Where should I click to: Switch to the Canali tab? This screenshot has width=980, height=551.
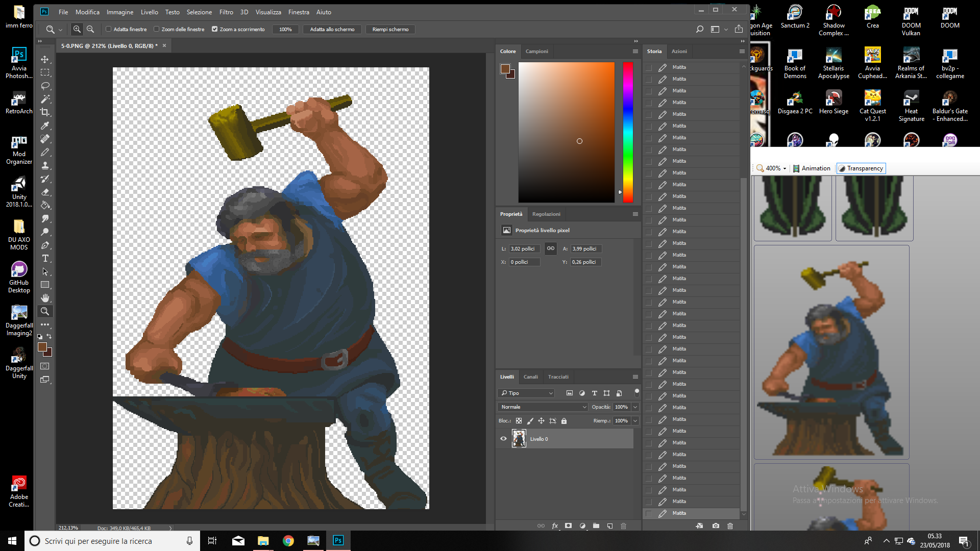(531, 377)
